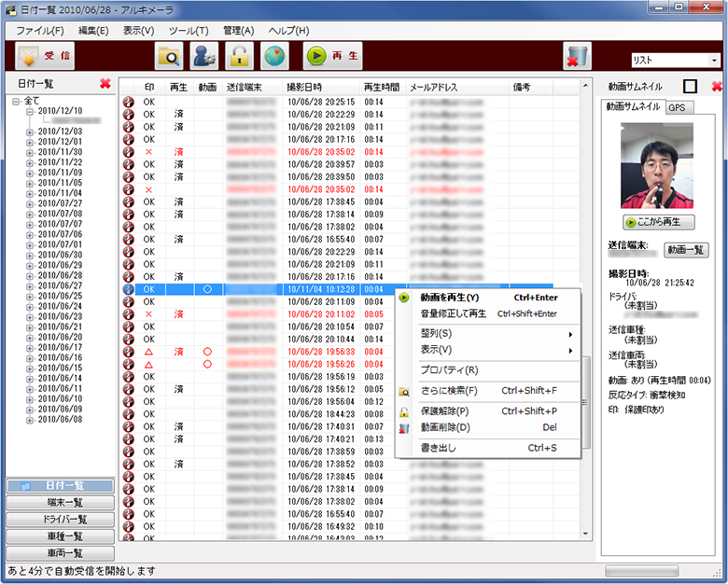Open the folder search toolbar icon
728x584 pixels.
tap(169, 56)
